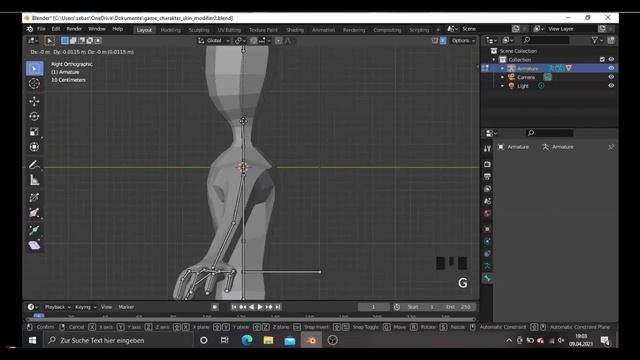Select the Select Box tool
The height and width of the screenshot is (360, 640).
pos(34,68)
